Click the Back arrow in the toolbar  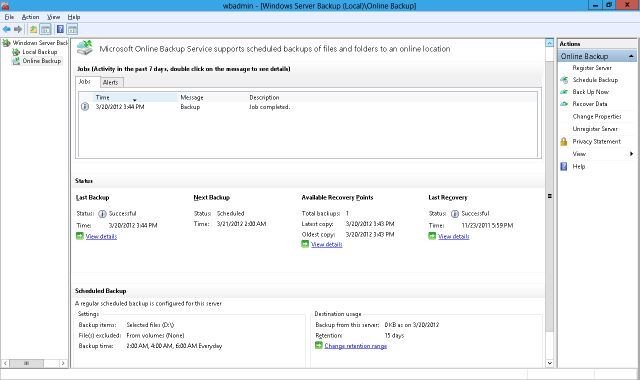[7, 29]
